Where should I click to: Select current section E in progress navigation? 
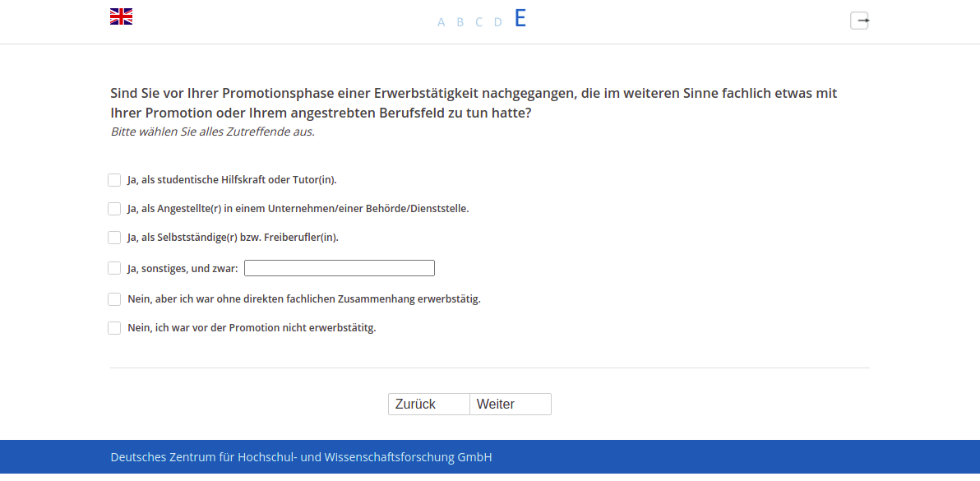(x=520, y=19)
